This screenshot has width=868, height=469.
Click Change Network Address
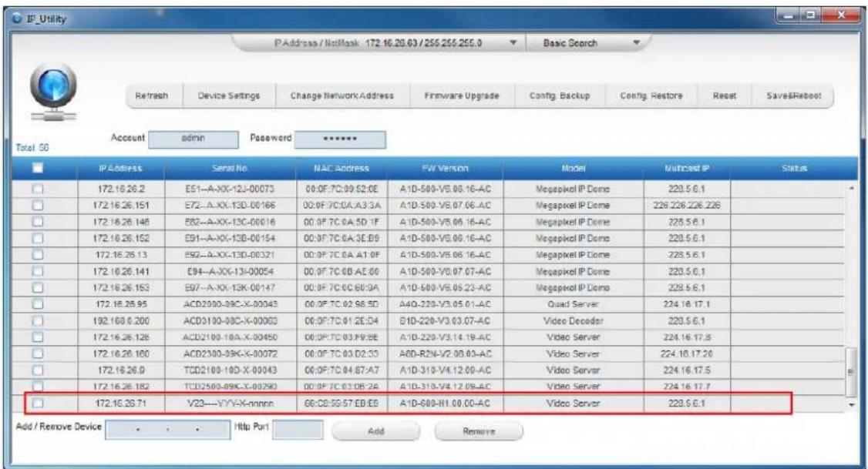pos(342,95)
